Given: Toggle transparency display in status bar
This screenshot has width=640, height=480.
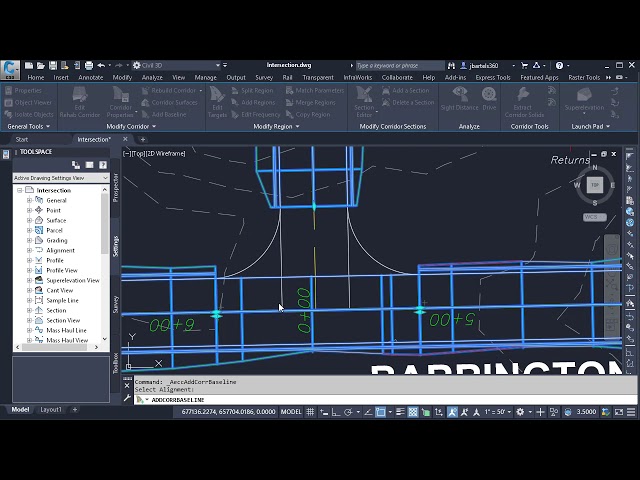Looking at the screenshot, I should tap(413, 412).
